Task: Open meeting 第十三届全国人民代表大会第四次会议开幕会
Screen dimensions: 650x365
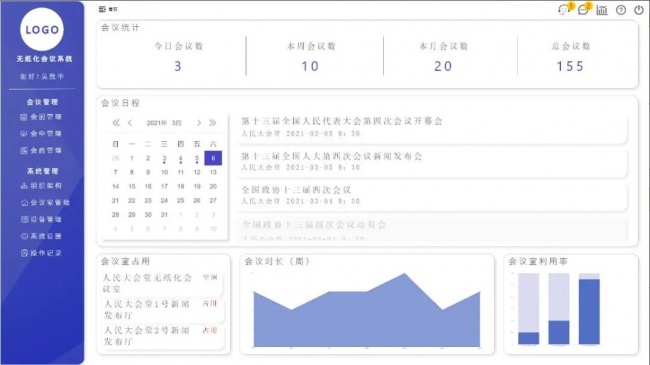Action: (x=432, y=127)
